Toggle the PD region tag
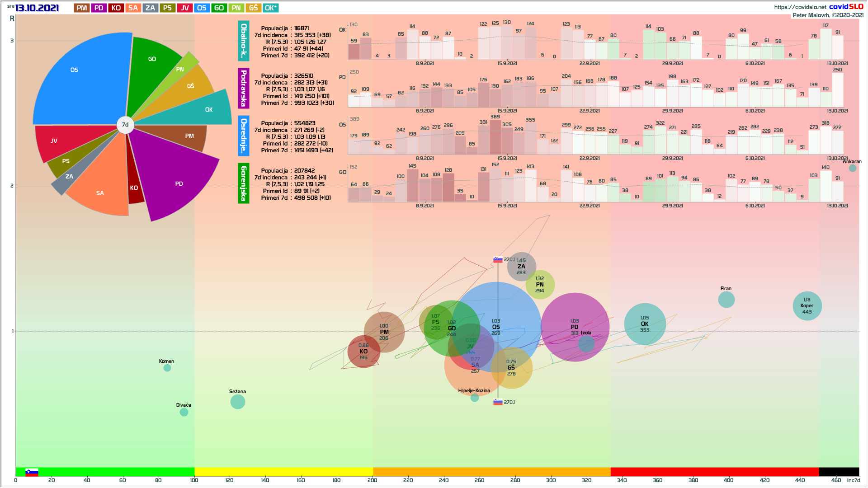The width and height of the screenshot is (868, 488). pos(99,8)
